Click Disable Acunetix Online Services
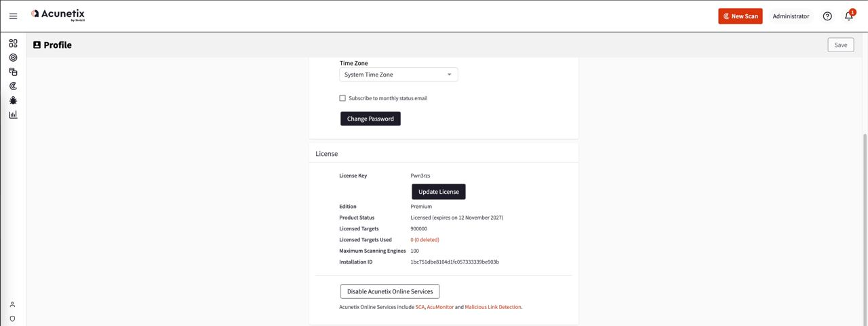The width and height of the screenshot is (868, 326). point(390,291)
